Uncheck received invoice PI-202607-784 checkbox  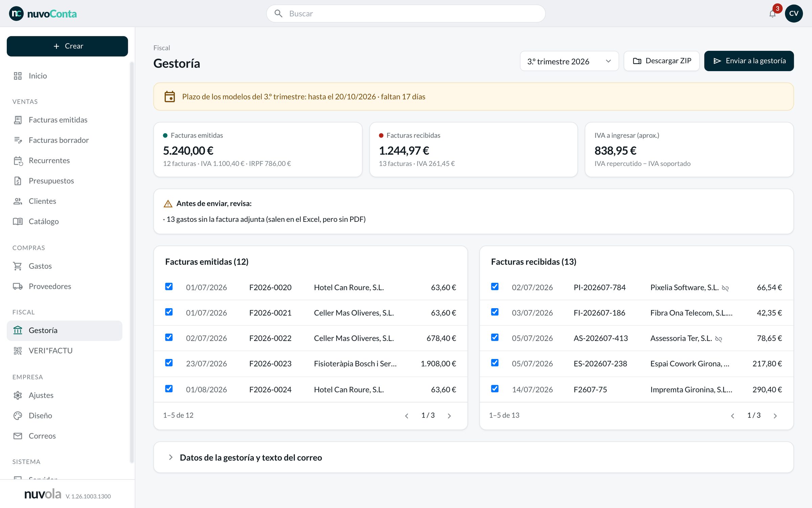(x=495, y=287)
